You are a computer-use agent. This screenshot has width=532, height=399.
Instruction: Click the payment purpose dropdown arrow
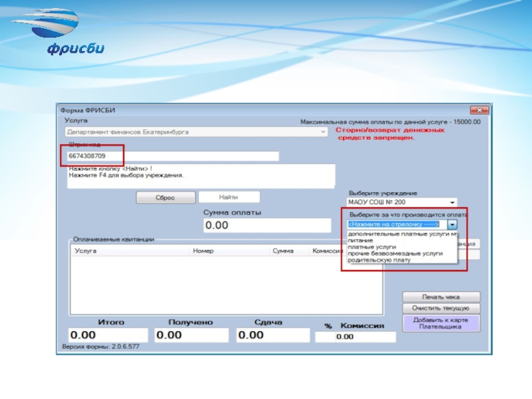coord(452,224)
